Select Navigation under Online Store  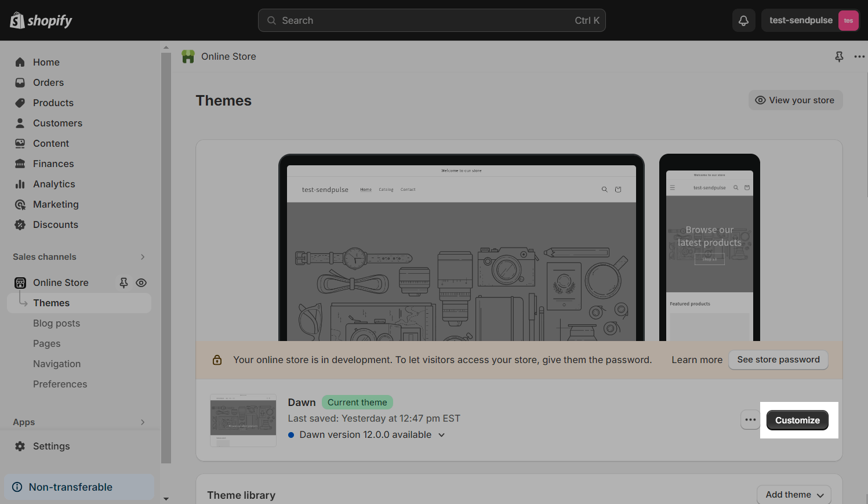57,364
